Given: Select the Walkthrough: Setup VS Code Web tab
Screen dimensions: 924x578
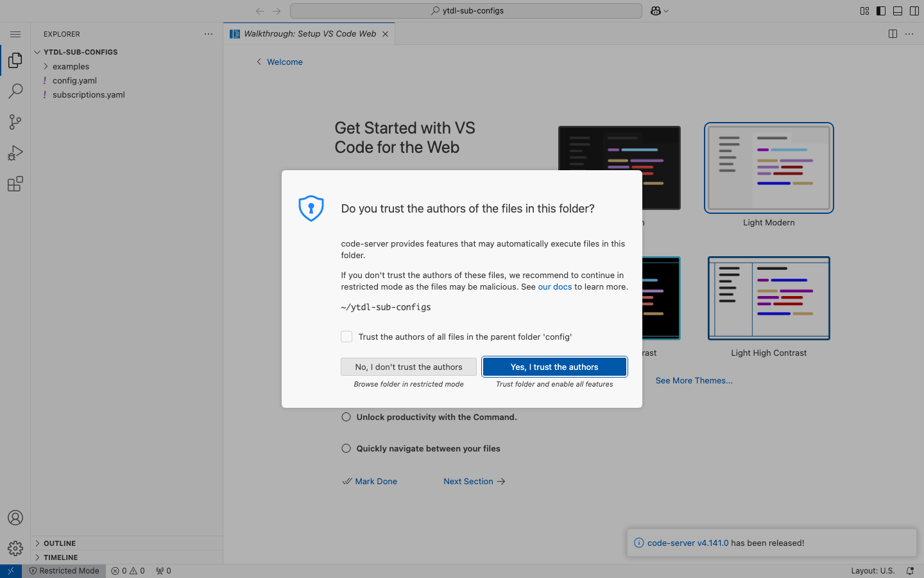Looking at the screenshot, I should pos(309,34).
